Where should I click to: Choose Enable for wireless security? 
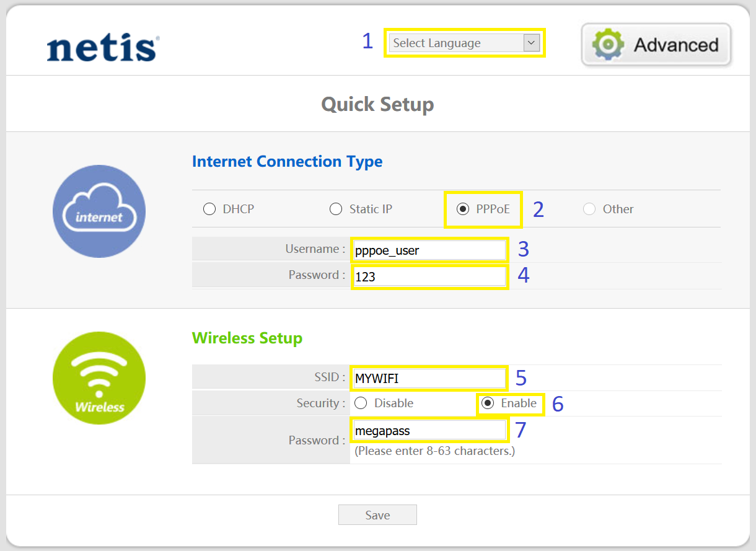(488, 403)
